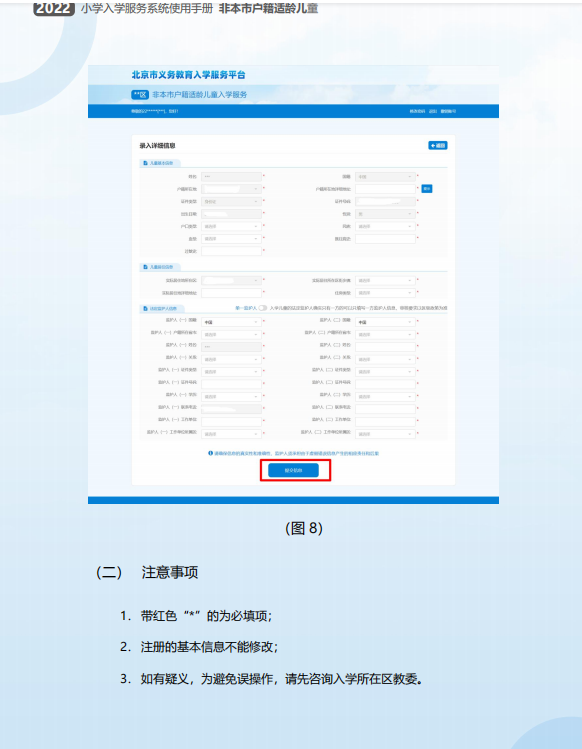Open 监护人(二) 学历 education dropdown
The height and width of the screenshot is (749, 582).
[x=385, y=396]
